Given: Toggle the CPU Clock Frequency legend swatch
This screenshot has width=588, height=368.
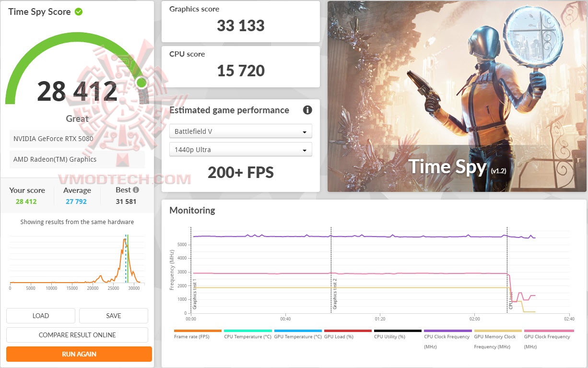Looking at the screenshot, I should click(x=448, y=331).
